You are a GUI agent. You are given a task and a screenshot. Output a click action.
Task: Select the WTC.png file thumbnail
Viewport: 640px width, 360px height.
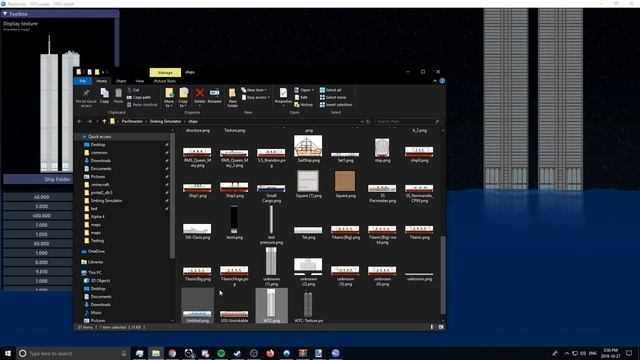(x=271, y=306)
